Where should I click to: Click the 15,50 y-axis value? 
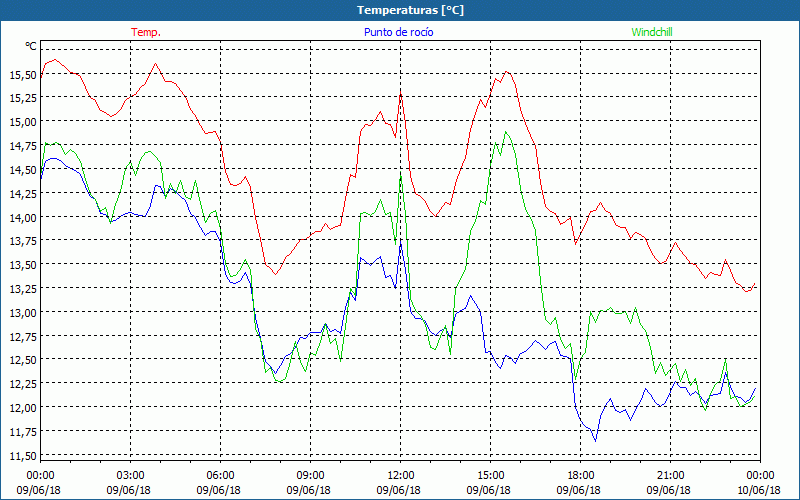tap(23, 75)
